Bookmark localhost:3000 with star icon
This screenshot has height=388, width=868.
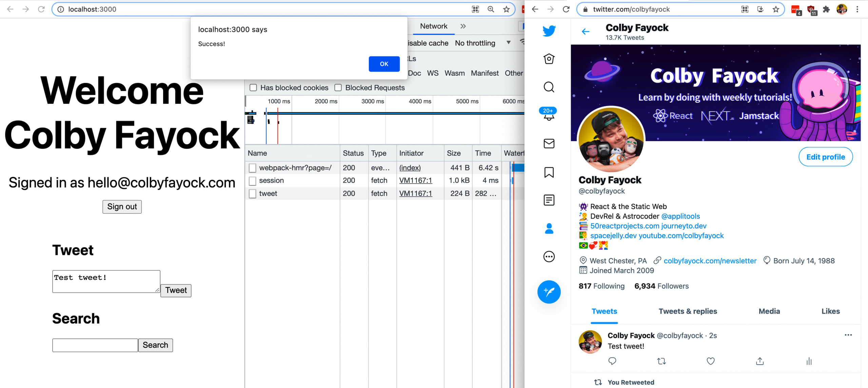pos(506,9)
